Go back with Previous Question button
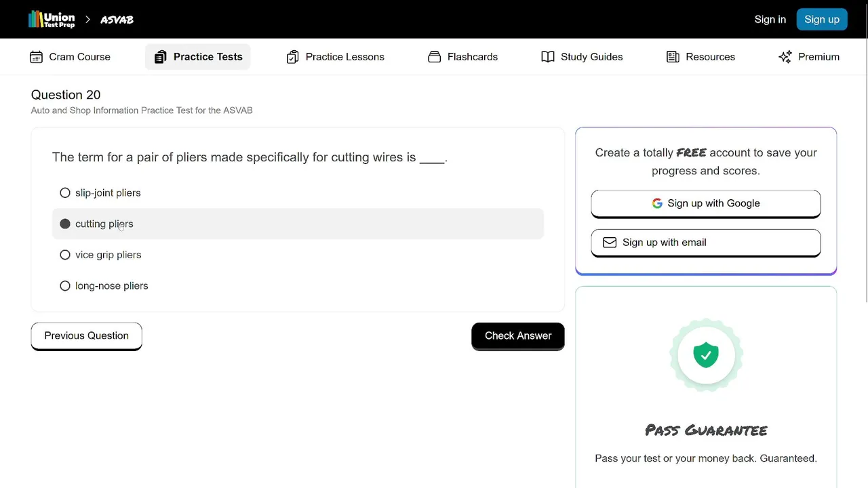This screenshot has width=868, height=488. point(86,336)
